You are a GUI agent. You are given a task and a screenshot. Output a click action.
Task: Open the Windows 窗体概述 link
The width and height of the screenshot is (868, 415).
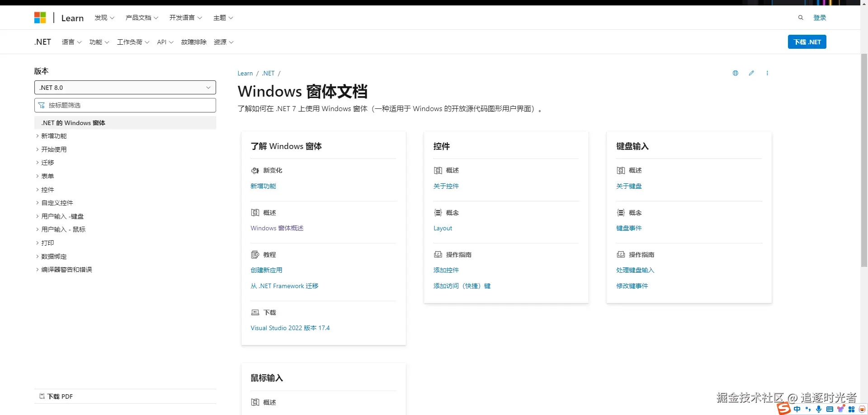[277, 228]
